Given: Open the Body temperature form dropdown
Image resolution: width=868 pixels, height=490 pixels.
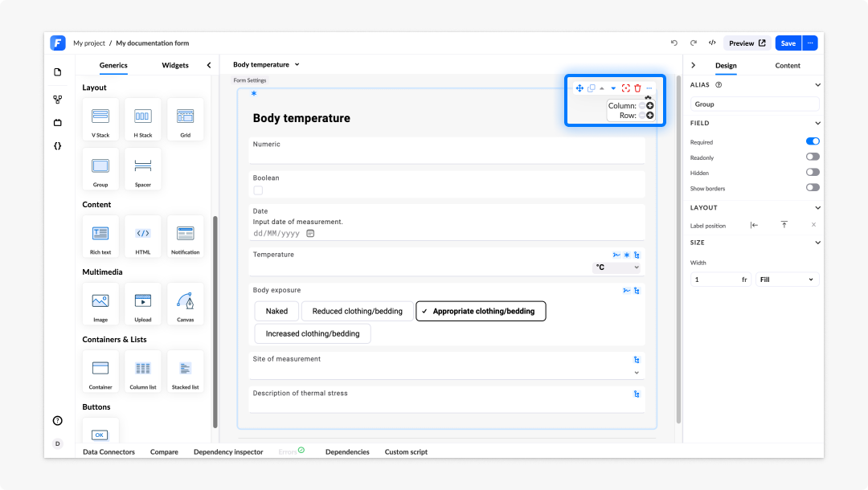Looking at the screenshot, I should pos(266,65).
